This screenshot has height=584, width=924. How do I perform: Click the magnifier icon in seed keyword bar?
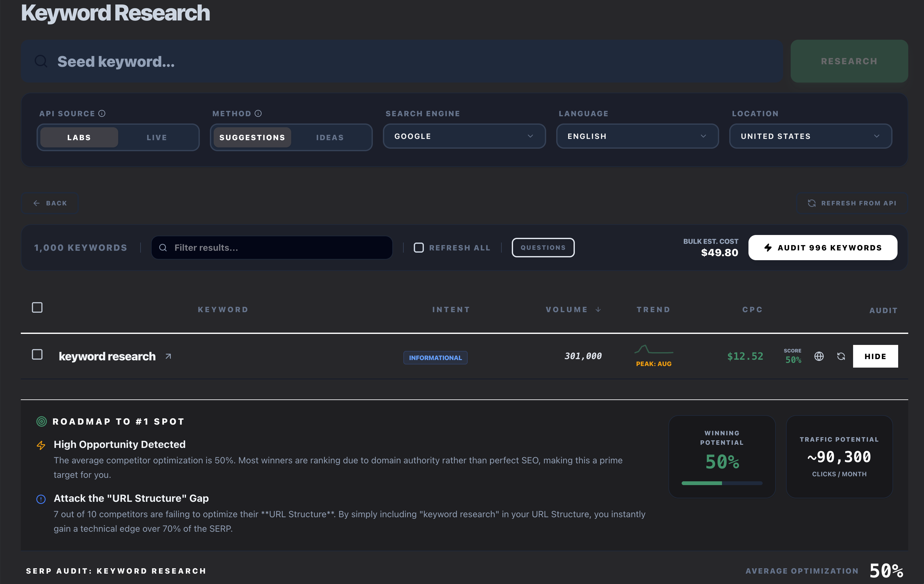[41, 61]
